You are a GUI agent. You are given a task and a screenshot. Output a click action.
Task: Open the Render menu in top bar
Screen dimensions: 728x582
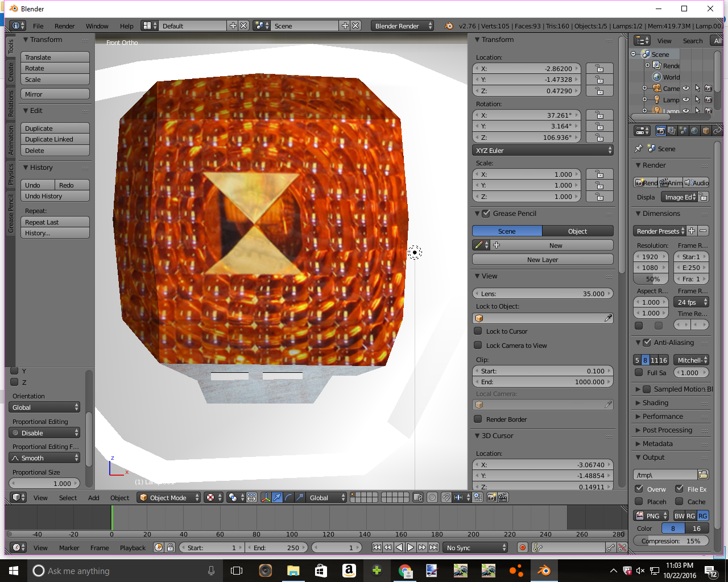64,26
